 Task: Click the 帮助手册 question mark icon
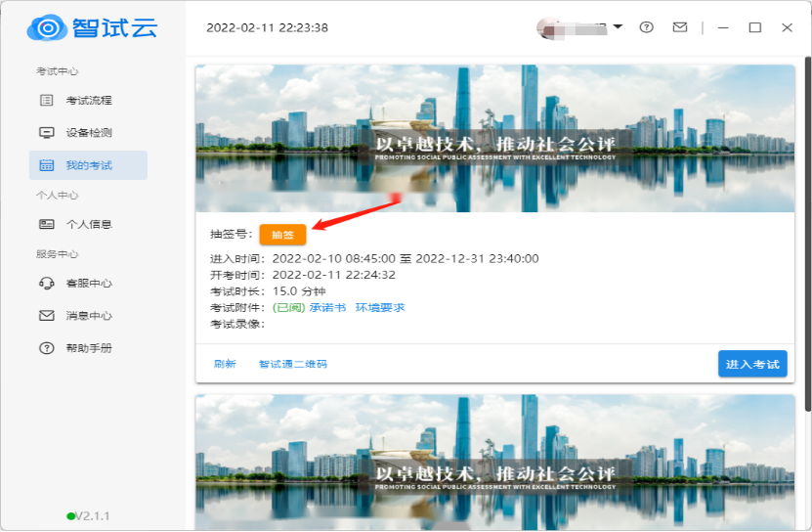[46, 348]
